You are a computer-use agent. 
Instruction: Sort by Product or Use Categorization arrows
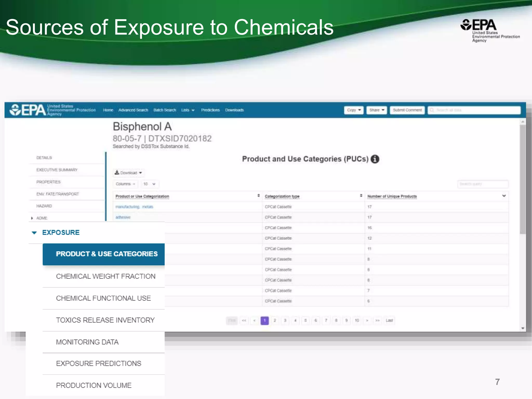(258, 196)
